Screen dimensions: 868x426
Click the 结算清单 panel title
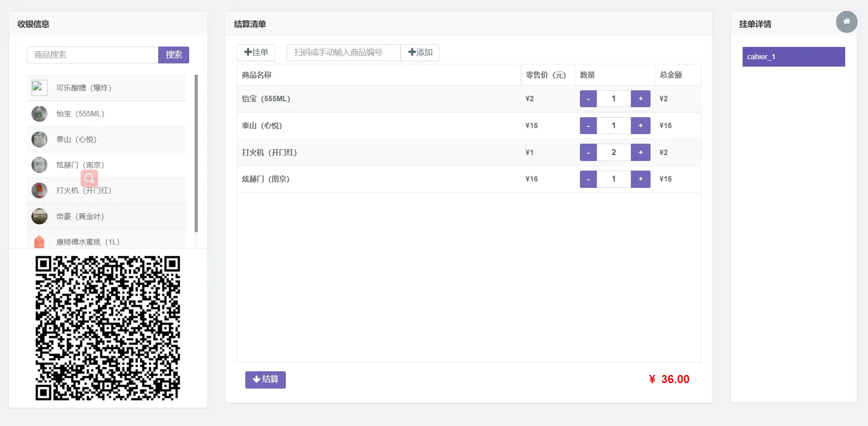click(x=250, y=24)
